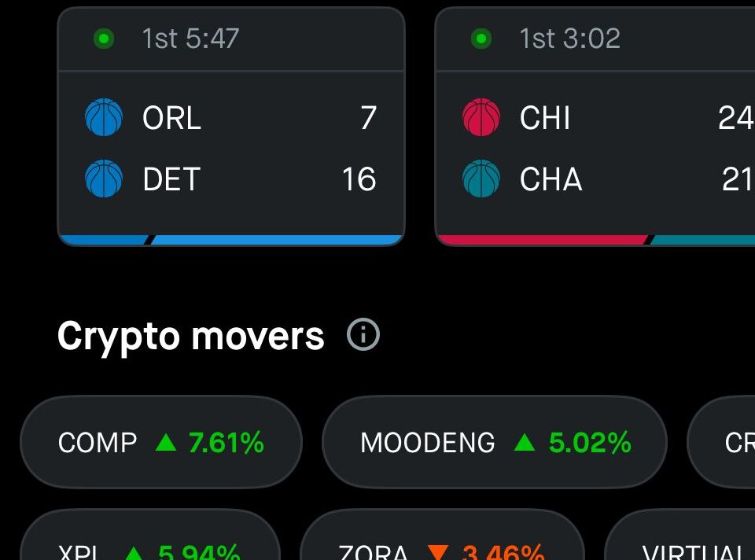The height and width of the screenshot is (560, 755).
Task: Open the Crypto movers info tooltip
Action: [363, 334]
